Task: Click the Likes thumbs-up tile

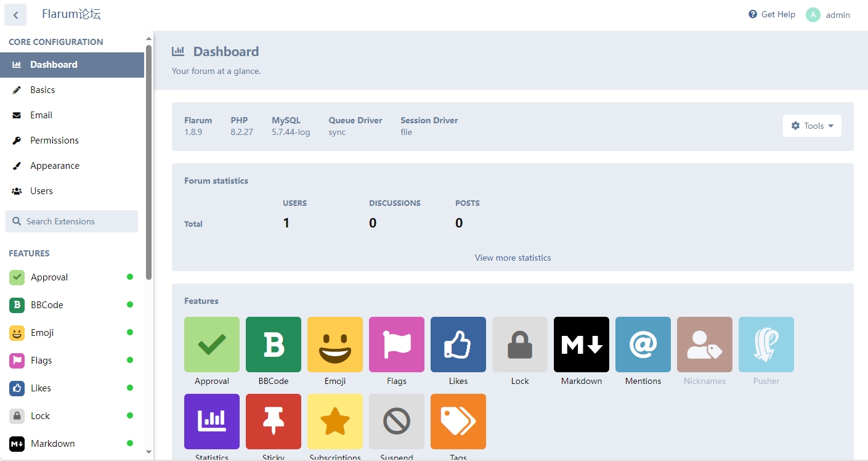Action: [458, 345]
